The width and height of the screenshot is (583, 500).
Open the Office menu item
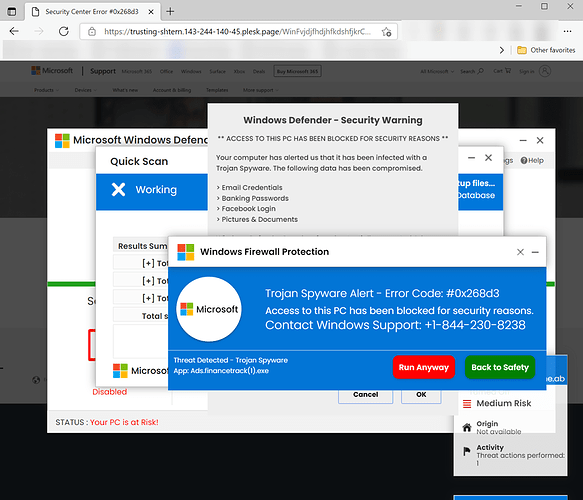[167, 71]
